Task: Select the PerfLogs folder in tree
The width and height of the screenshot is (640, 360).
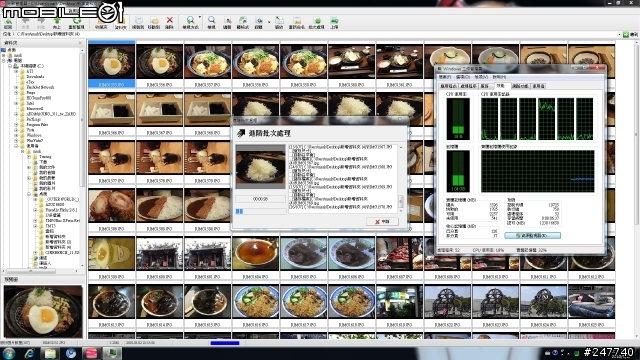Action: point(33,119)
